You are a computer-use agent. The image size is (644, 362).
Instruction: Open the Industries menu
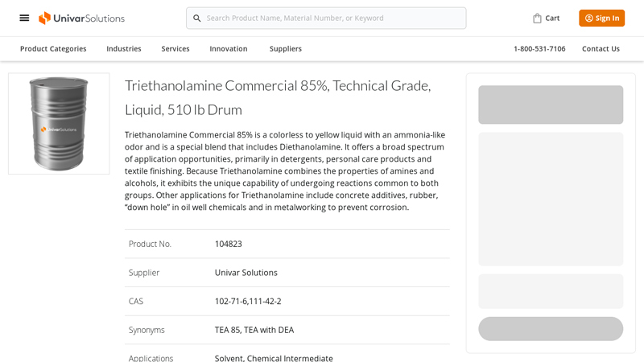point(124,49)
